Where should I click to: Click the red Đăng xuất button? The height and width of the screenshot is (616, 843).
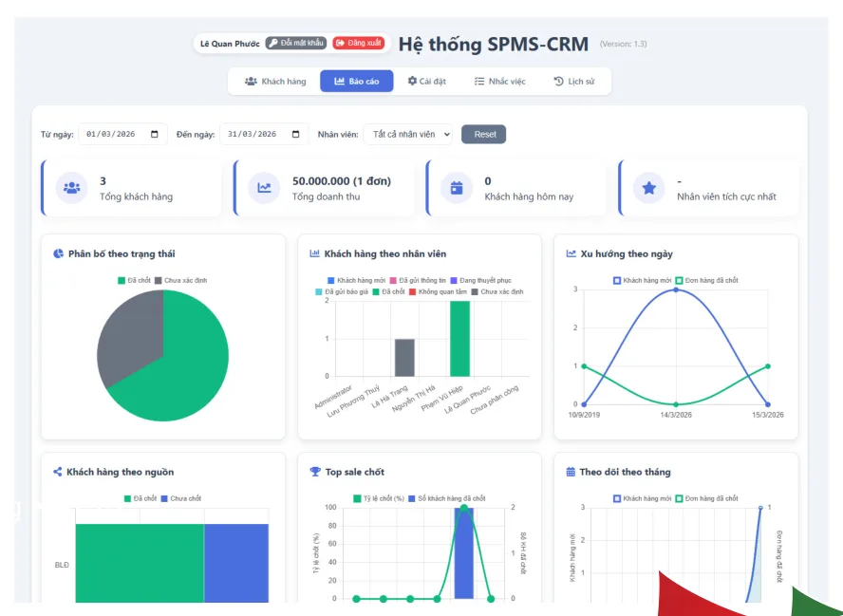coord(359,43)
